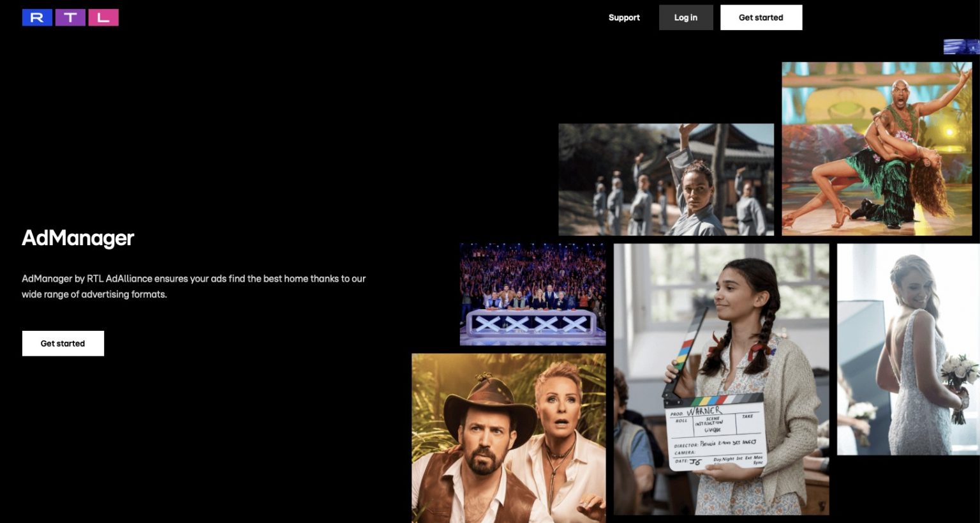Select the pink L block of the logo

pos(102,17)
